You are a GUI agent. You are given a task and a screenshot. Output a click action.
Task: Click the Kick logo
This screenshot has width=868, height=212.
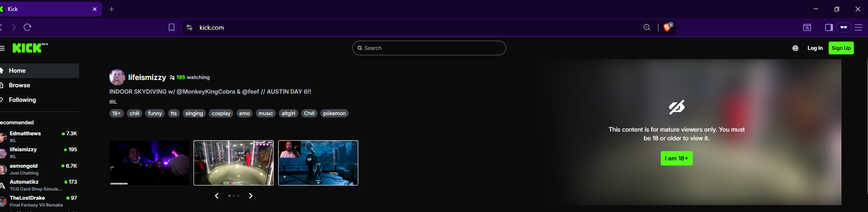30,48
